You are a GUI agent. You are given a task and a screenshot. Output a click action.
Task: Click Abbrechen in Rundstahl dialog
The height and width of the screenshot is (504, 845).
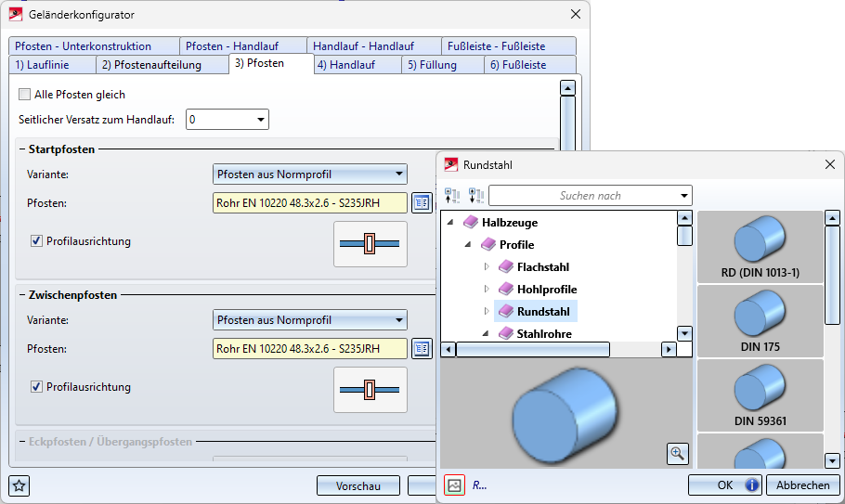pyautogui.click(x=803, y=485)
